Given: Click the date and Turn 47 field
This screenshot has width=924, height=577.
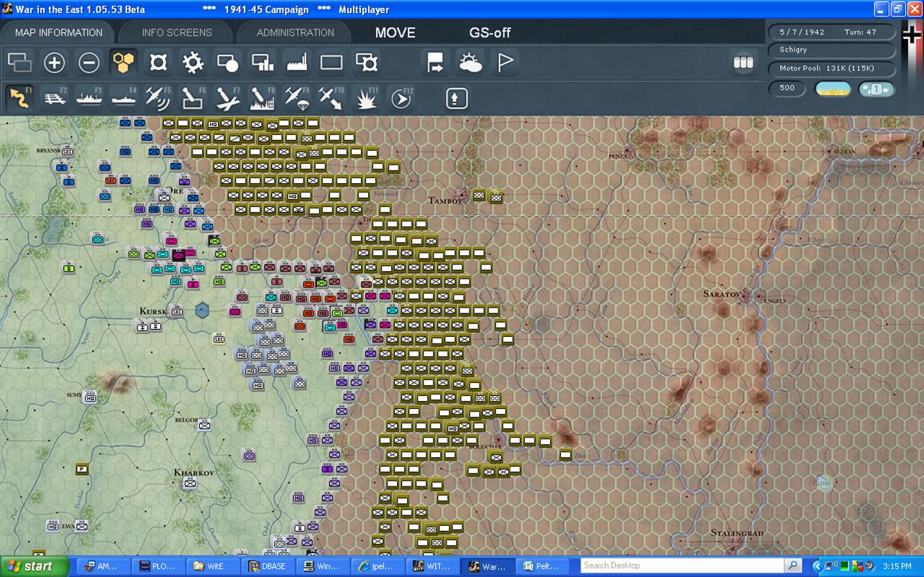Looking at the screenshot, I should (x=832, y=32).
